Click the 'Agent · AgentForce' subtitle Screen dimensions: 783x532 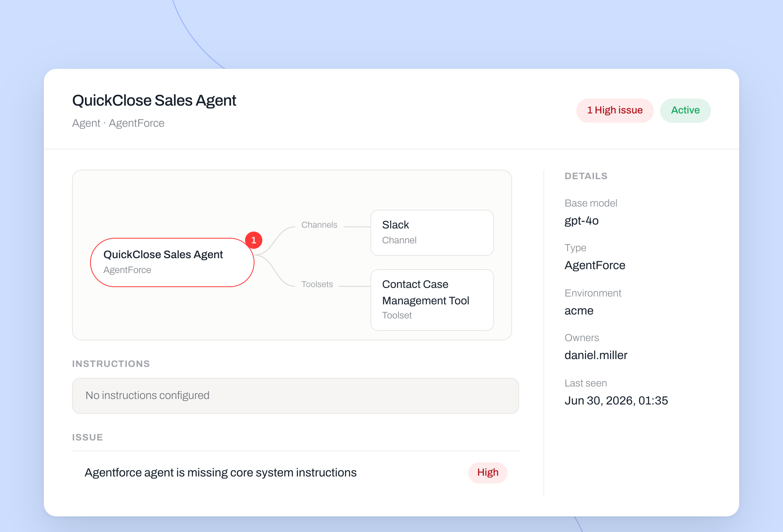[x=118, y=123]
